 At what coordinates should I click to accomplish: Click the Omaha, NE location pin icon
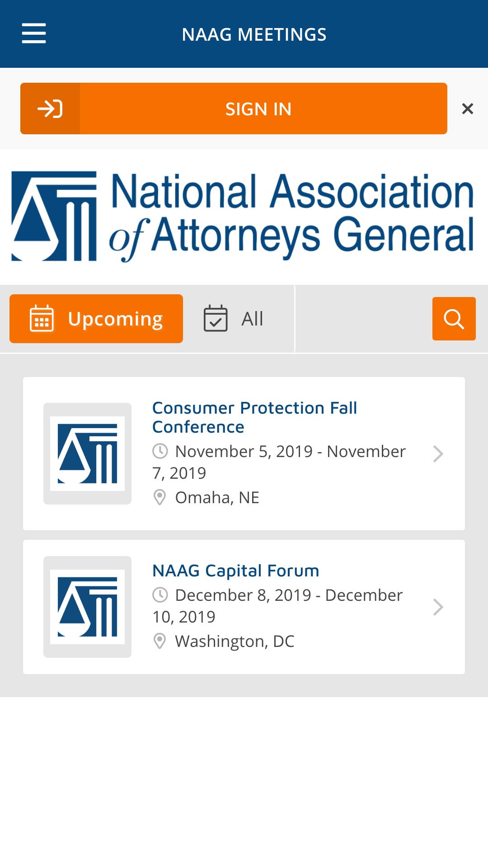[x=160, y=497]
